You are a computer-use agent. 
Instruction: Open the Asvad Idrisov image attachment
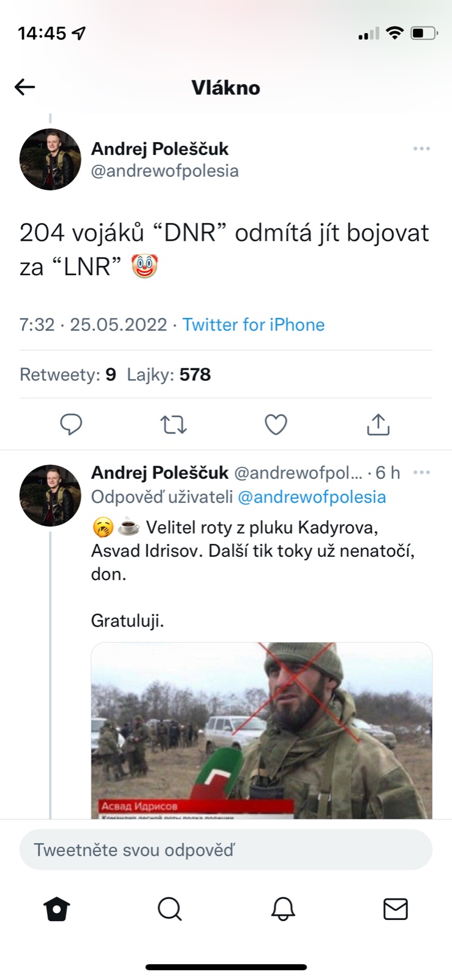[x=262, y=730]
